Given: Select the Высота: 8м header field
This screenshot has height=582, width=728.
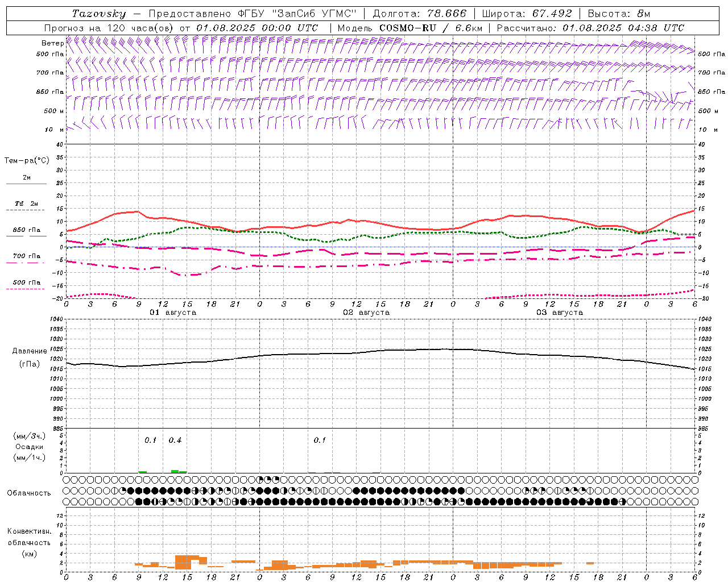Looking at the screenshot, I should tap(619, 14).
